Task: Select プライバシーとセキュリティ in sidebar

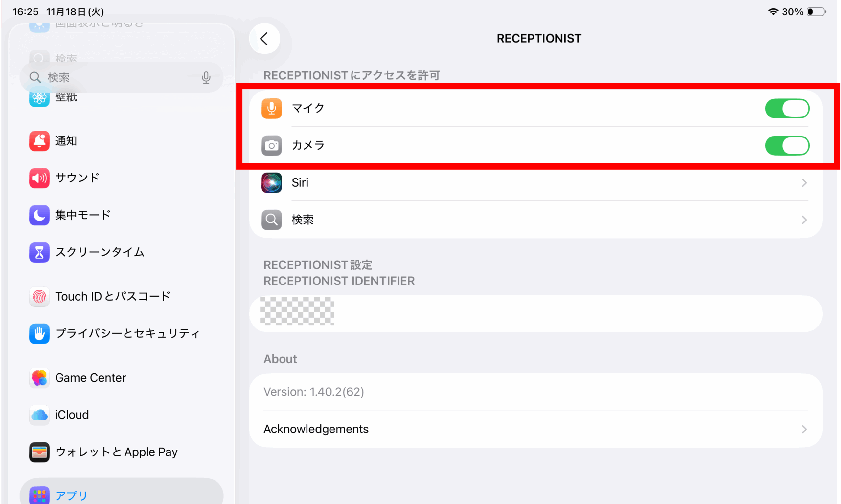Action: (x=127, y=333)
